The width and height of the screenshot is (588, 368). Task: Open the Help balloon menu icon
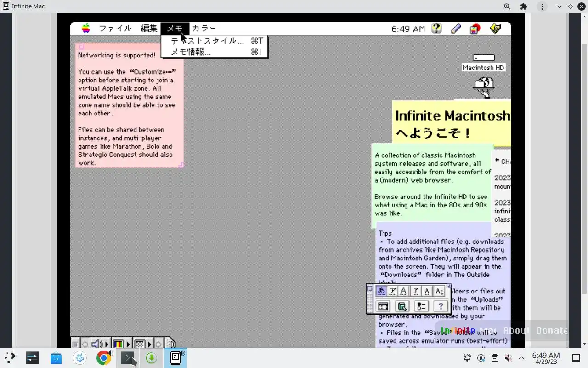pos(436,29)
